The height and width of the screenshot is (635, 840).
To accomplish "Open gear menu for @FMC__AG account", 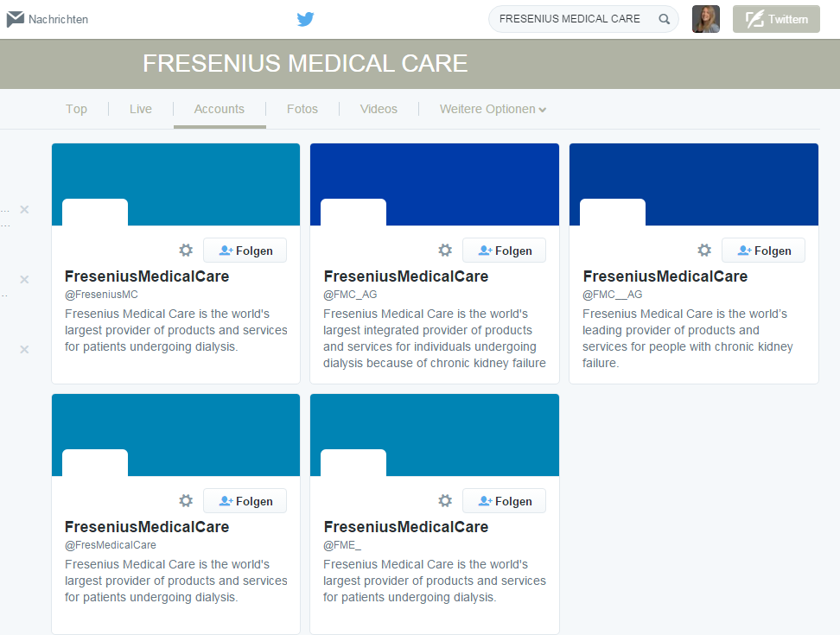I will [704, 251].
